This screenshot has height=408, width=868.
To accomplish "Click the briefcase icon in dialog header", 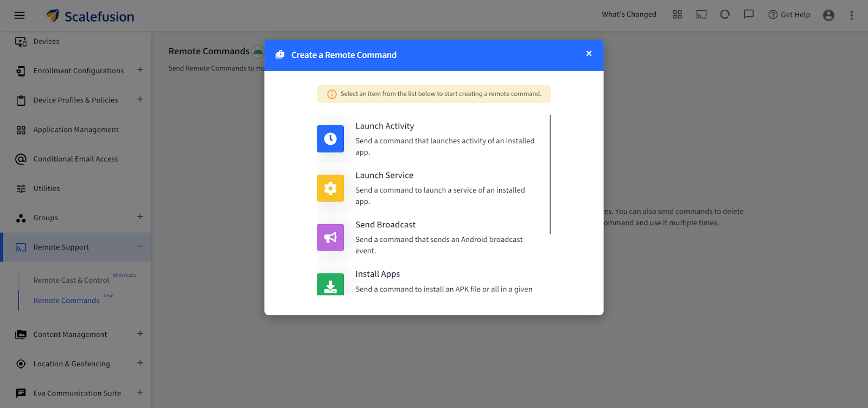I will tap(280, 55).
